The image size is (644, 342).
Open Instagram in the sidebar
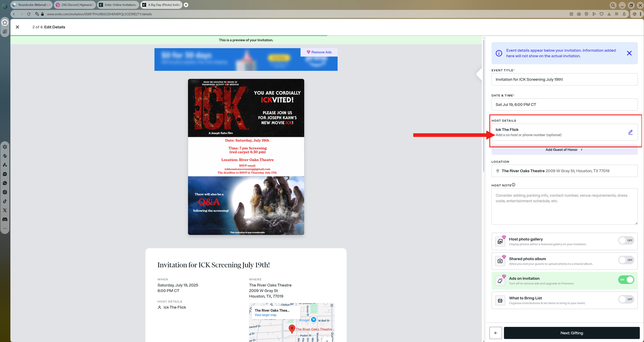(x=5, y=192)
